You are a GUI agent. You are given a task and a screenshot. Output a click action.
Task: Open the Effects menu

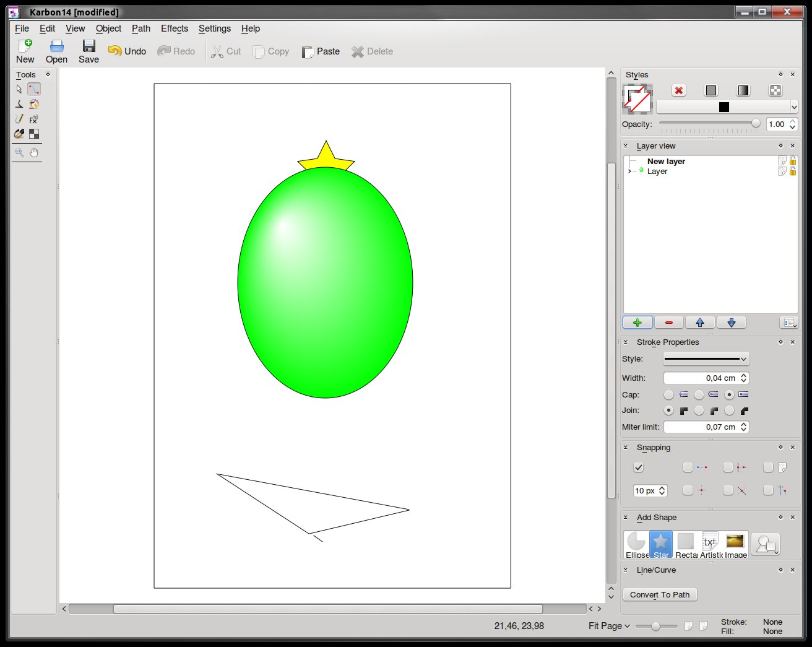pyautogui.click(x=174, y=28)
